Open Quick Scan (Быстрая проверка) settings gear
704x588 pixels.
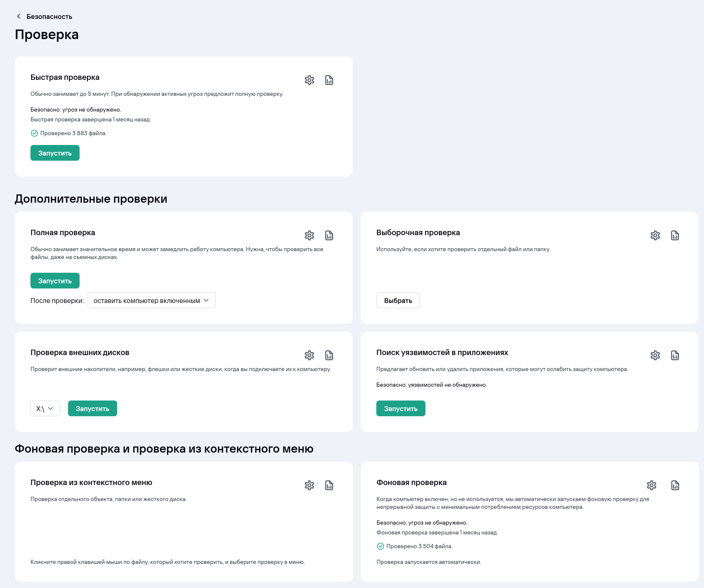click(x=309, y=80)
